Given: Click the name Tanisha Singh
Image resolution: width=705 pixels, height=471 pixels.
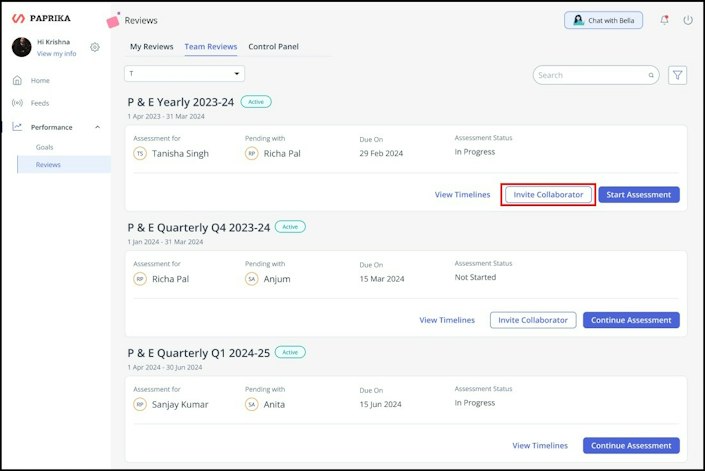Looking at the screenshot, I should [180, 154].
